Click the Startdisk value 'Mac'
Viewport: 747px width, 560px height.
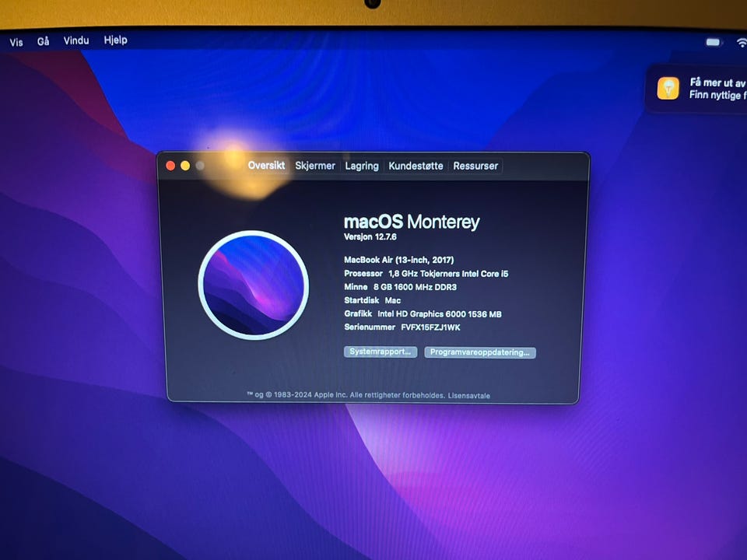[x=392, y=300]
